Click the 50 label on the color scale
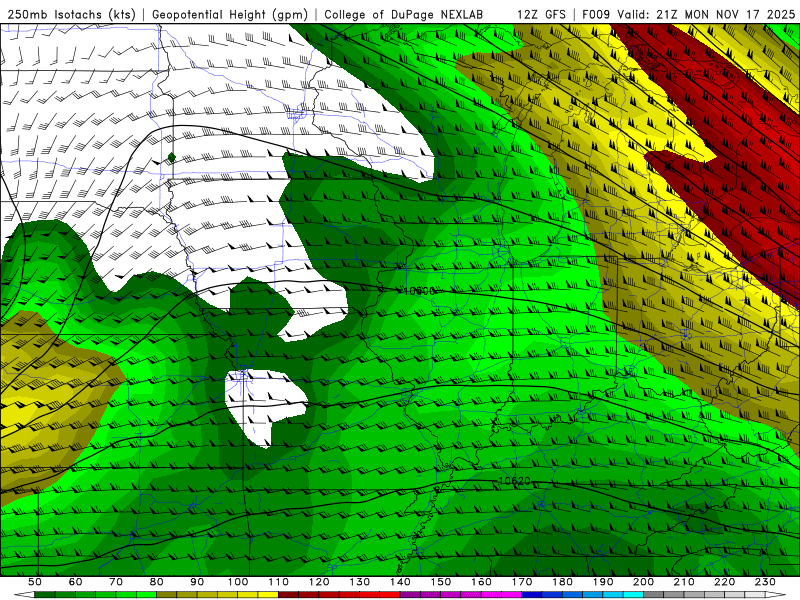This screenshot has width=800, height=600. pos(35,582)
